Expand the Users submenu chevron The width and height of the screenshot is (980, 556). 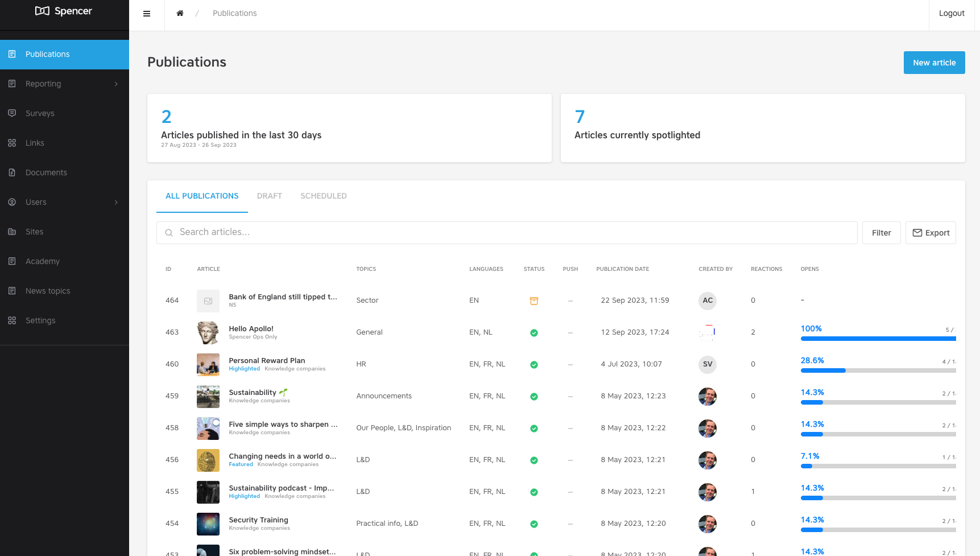pos(117,202)
